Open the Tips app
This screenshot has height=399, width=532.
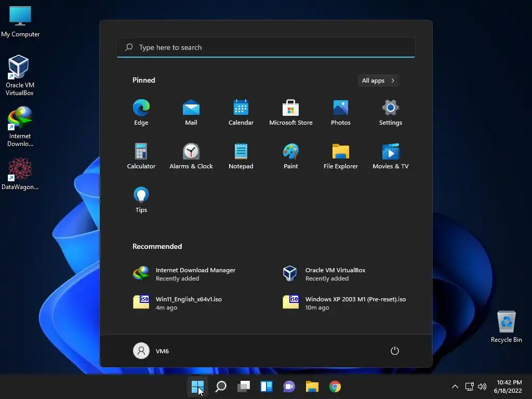[141, 200]
